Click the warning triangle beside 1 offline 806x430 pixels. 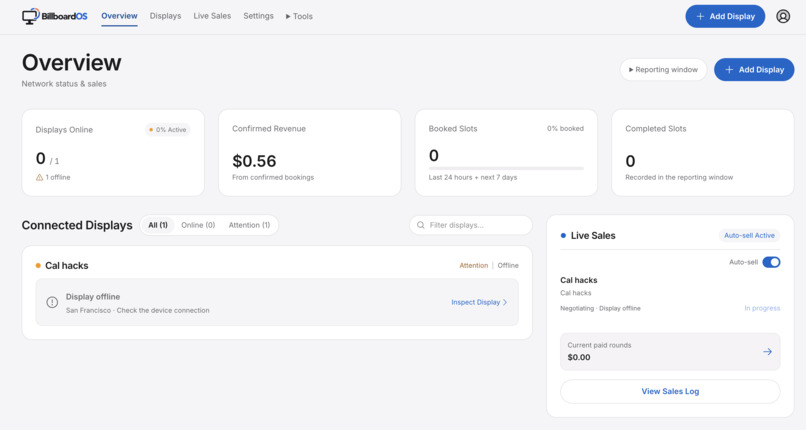pyautogui.click(x=39, y=177)
